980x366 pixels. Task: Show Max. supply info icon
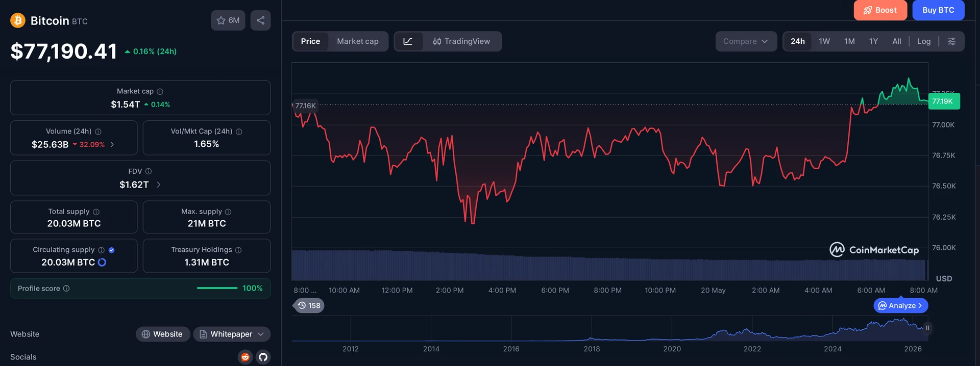click(x=228, y=212)
